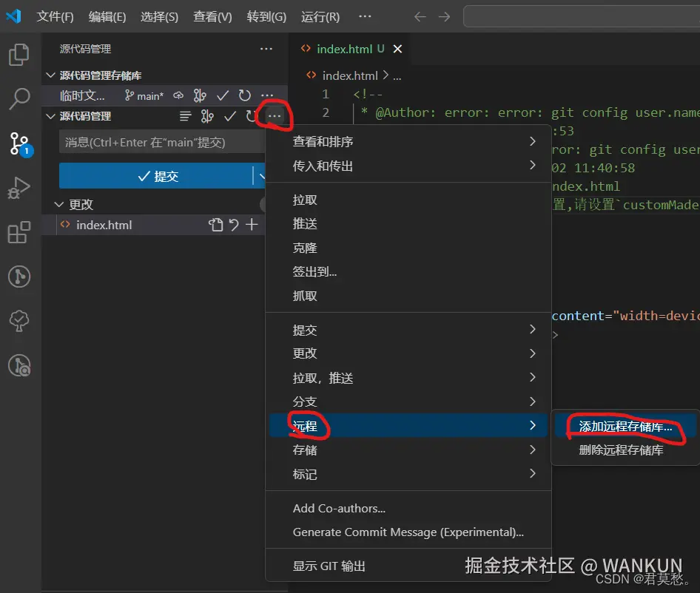Stage changes plus icon for index.html
Image resolution: width=700 pixels, height=593 pixels.
tap(252, 225)
